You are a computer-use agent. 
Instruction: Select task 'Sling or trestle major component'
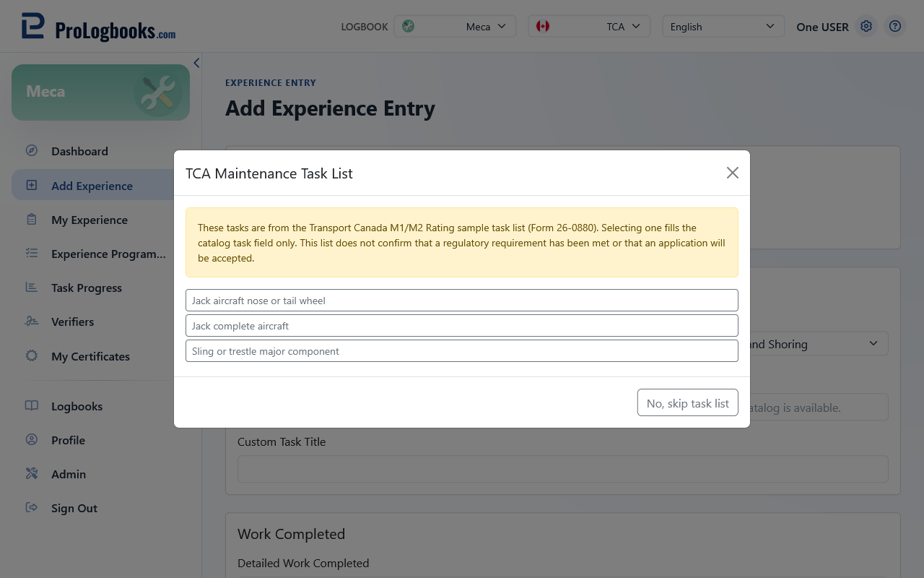pyautogui.click(x=462, y=351)
